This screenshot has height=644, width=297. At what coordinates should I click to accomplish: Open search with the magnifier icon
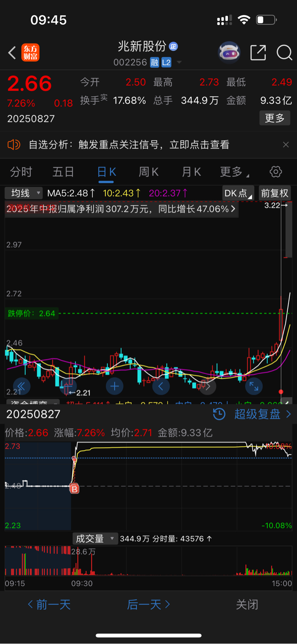click(x=284, y=53)
